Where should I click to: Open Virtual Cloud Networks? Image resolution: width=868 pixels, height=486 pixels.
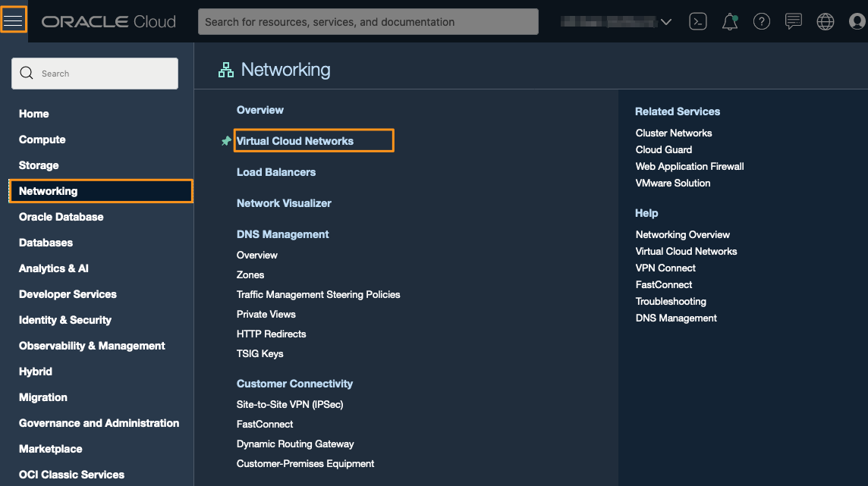pos(295,140)
